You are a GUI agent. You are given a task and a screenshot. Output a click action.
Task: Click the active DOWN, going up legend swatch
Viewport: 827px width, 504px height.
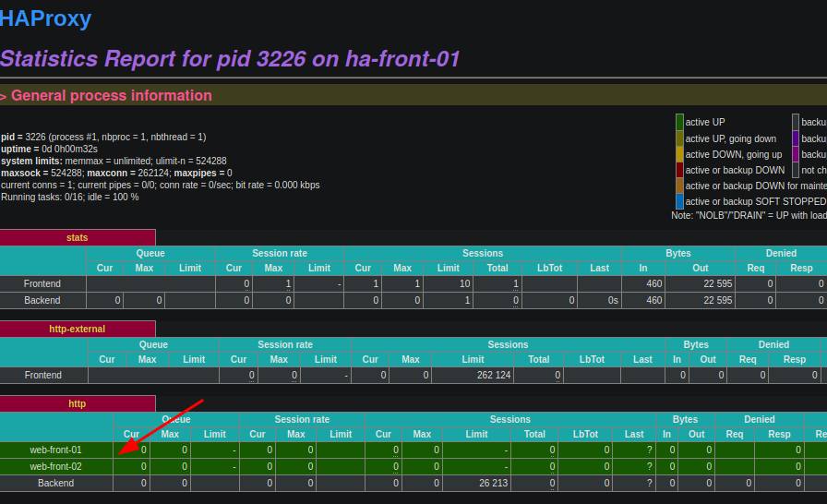tap(679, 154)
